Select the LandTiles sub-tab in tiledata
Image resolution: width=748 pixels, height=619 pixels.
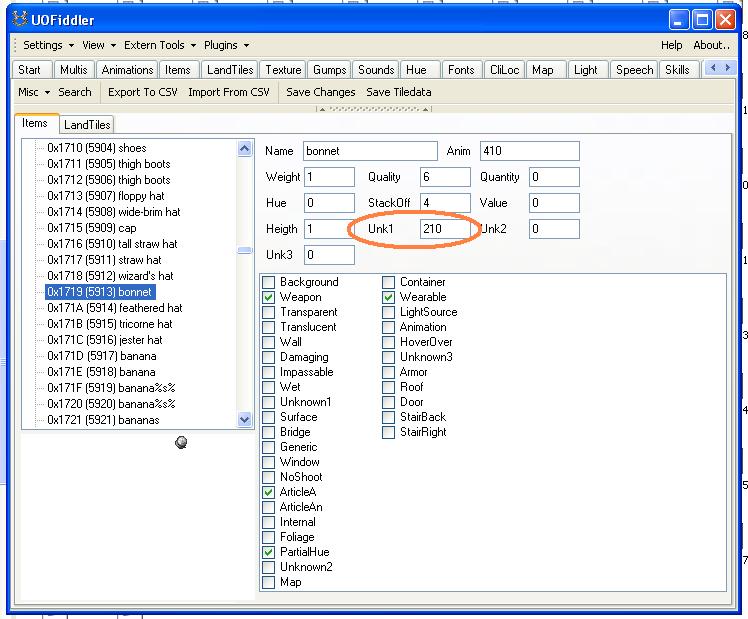pos(87,125)
